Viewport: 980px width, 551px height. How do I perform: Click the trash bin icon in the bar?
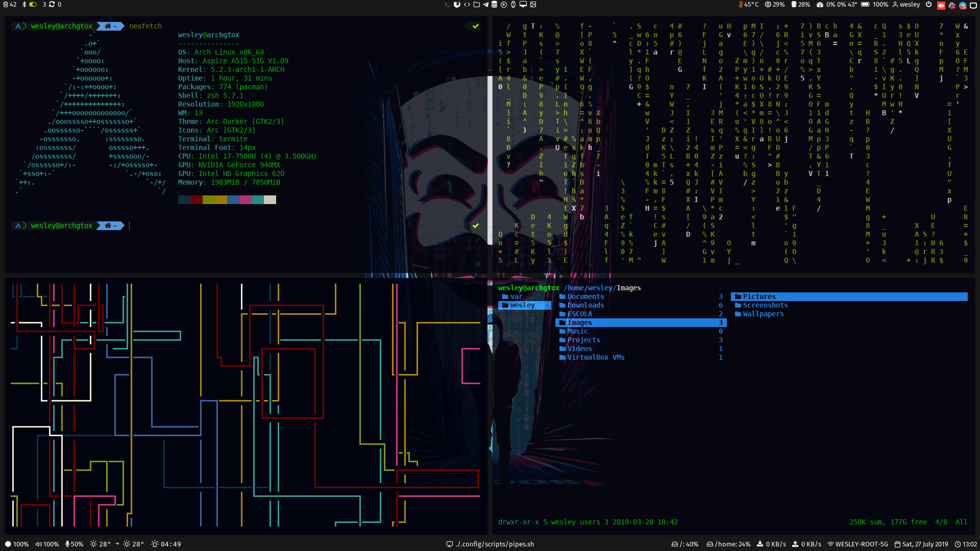[x=6, y=5]
